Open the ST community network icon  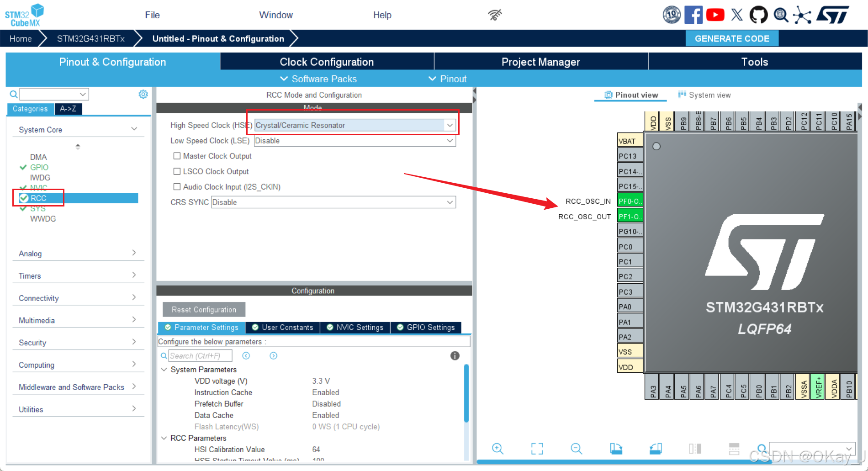pos(802,15)
